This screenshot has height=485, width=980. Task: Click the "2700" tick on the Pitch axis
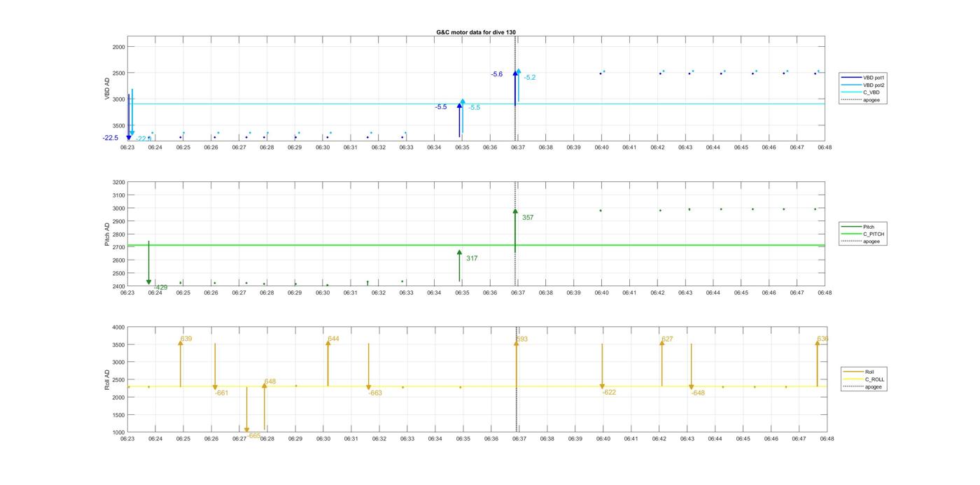(x=118, y=247)
